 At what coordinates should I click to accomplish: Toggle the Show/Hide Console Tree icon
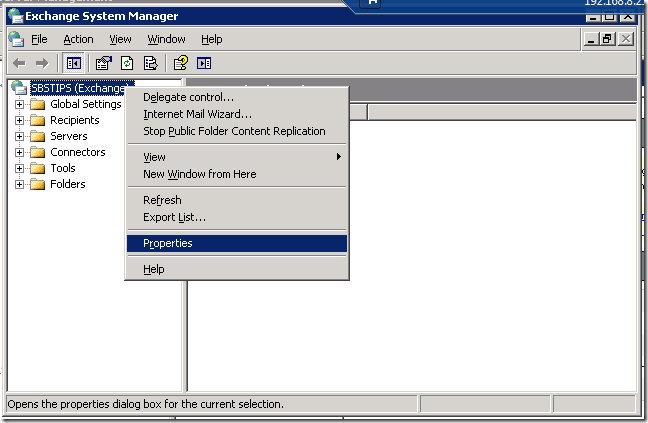pos(73,63)
